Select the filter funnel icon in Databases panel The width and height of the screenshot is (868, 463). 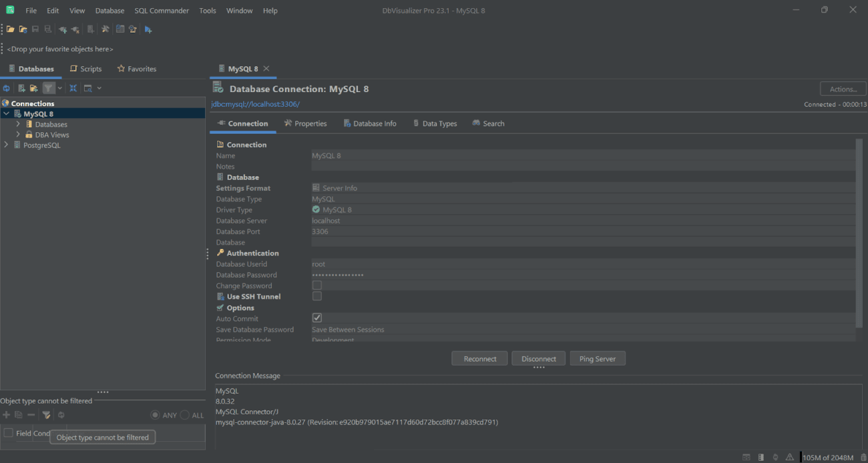click(x=49, y=87)
